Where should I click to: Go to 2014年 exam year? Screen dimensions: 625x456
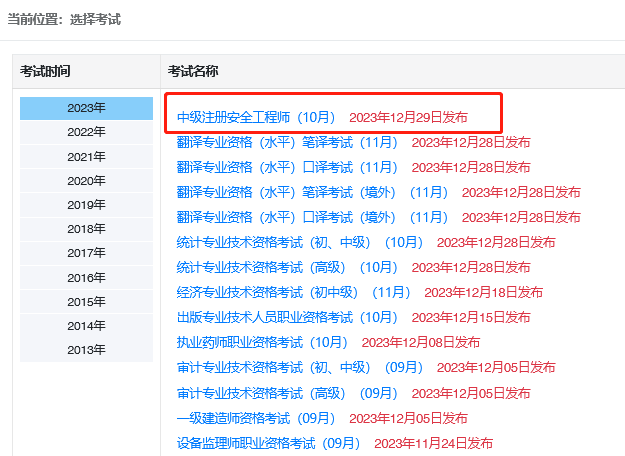[x=86, y=326]
